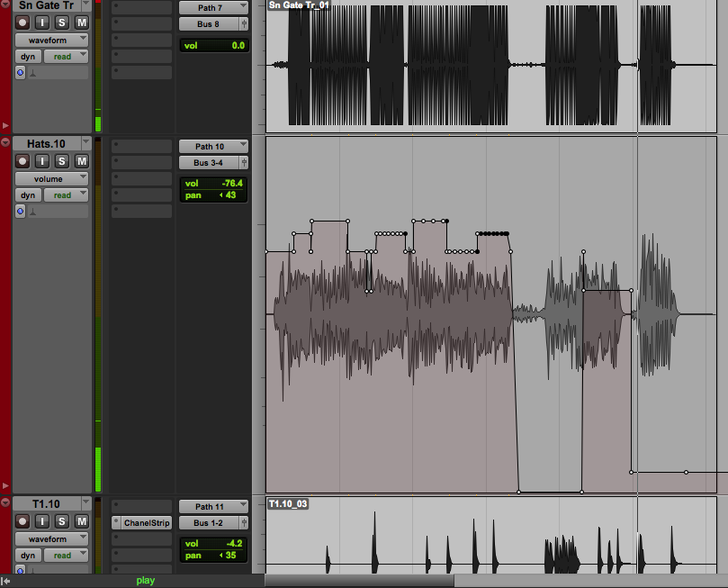728x588 pixels.
Task: Toggle input monitoring on T1.10 track
Action: (42, 521)
